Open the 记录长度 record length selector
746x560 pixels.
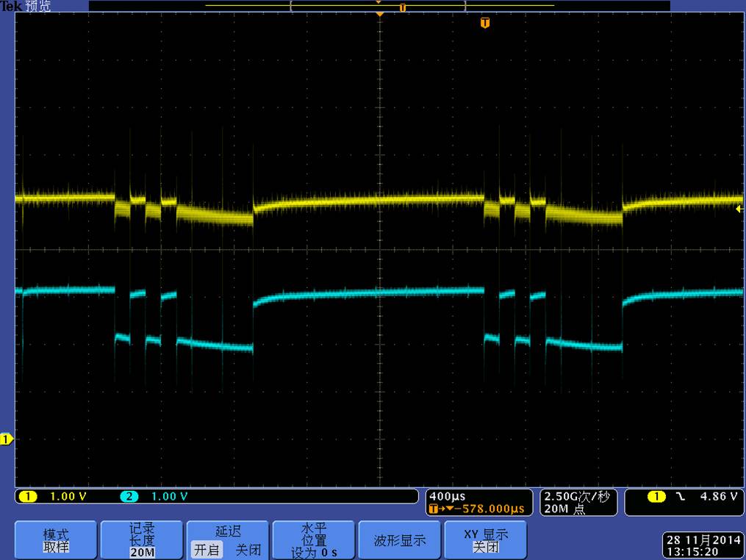click(142, 540)
